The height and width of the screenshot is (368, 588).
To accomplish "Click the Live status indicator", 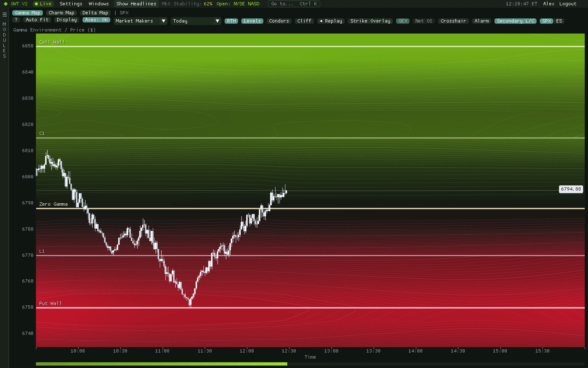I will [x=43, y=4].
